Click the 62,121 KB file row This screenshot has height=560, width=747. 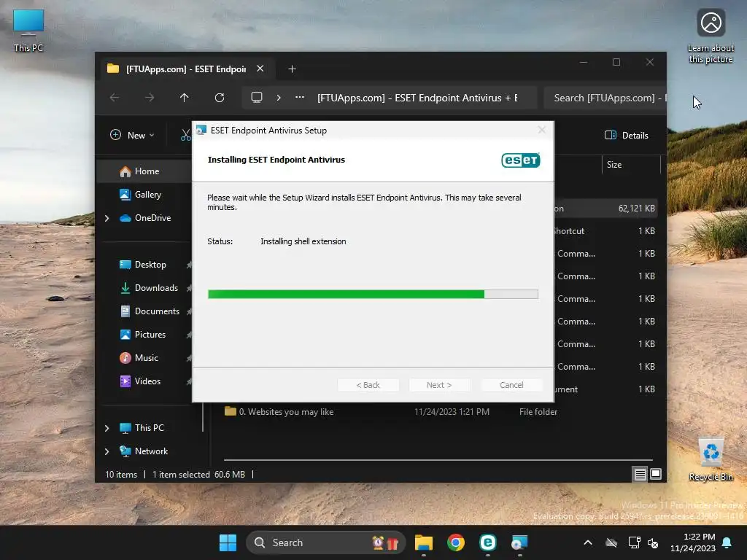coord(605,209)
